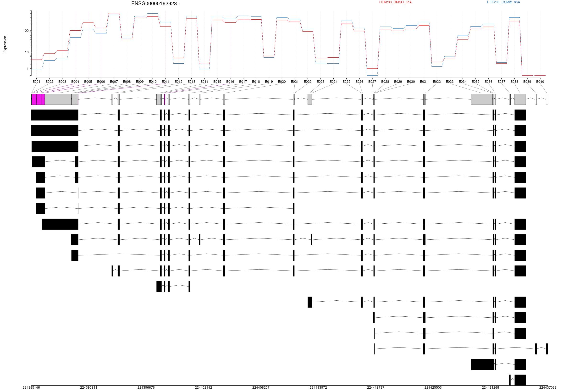Click exon label E029
Screen dimensions: 574x392
[x=398, y=82]
